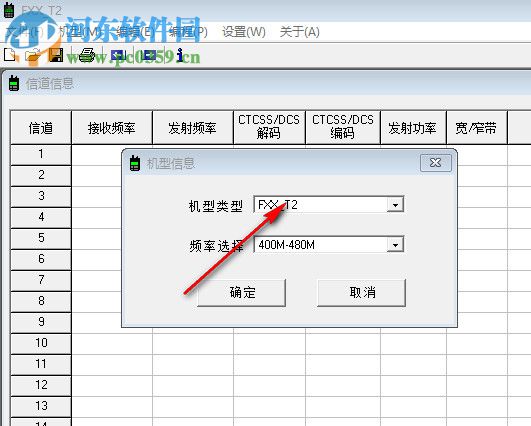
Task: Open the 编程(P) menu
Action: pos(188,32)
